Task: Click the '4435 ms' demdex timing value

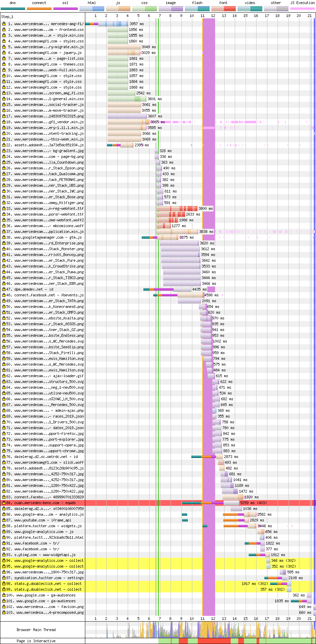Action: (x=199, y=289)
